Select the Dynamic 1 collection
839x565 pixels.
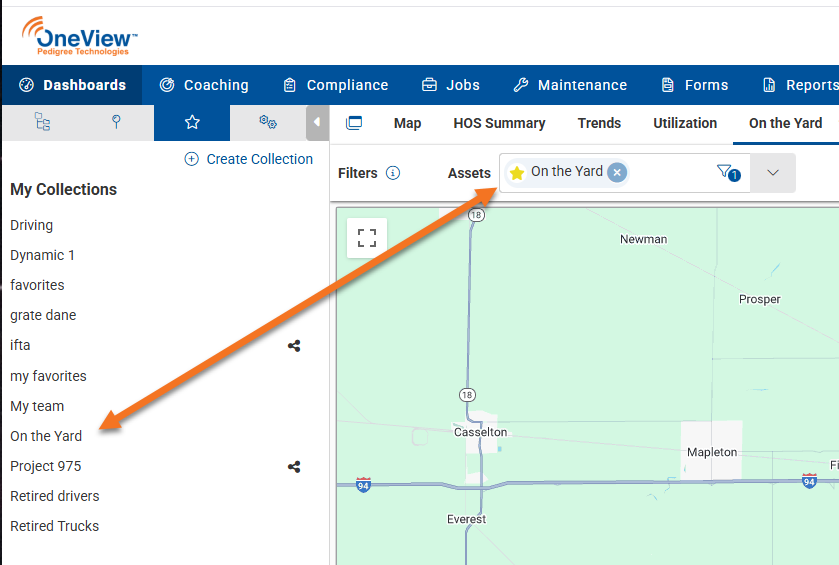(42, 255)
